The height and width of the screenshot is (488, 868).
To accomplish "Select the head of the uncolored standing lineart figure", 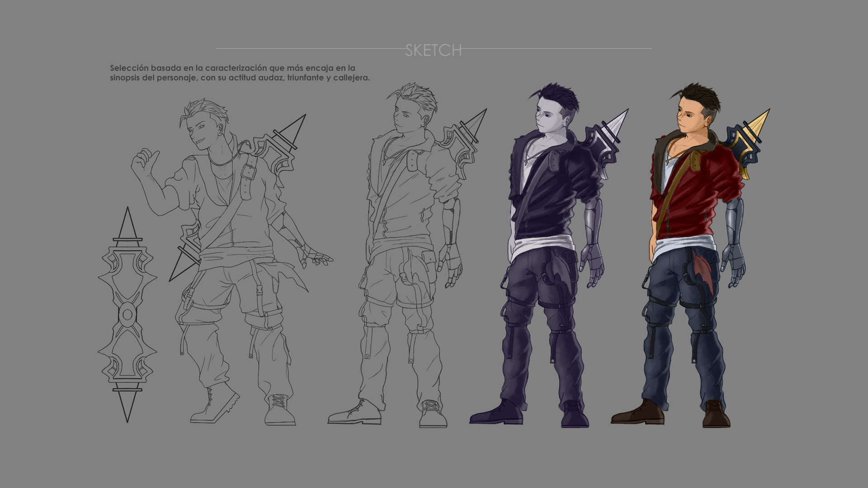I will click(x=410, y=111).
